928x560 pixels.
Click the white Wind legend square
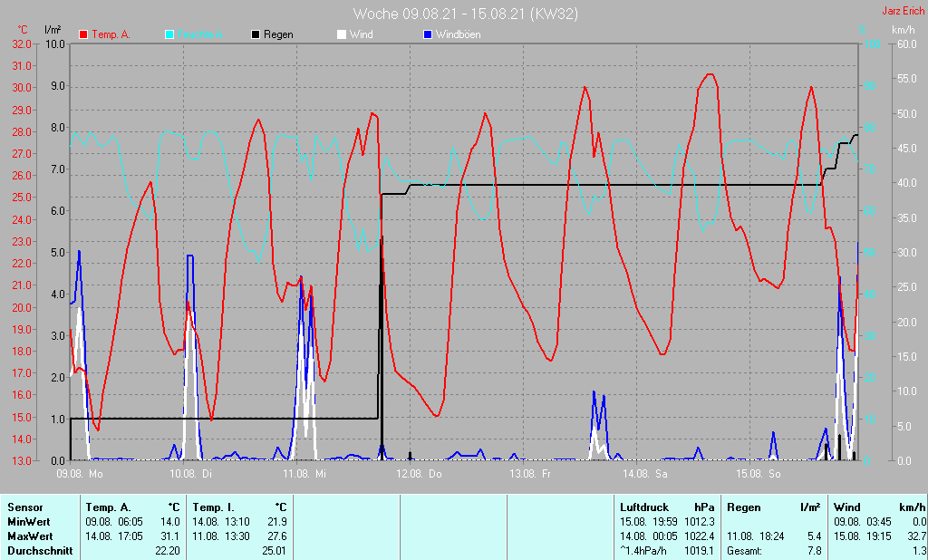pos(342,34)
